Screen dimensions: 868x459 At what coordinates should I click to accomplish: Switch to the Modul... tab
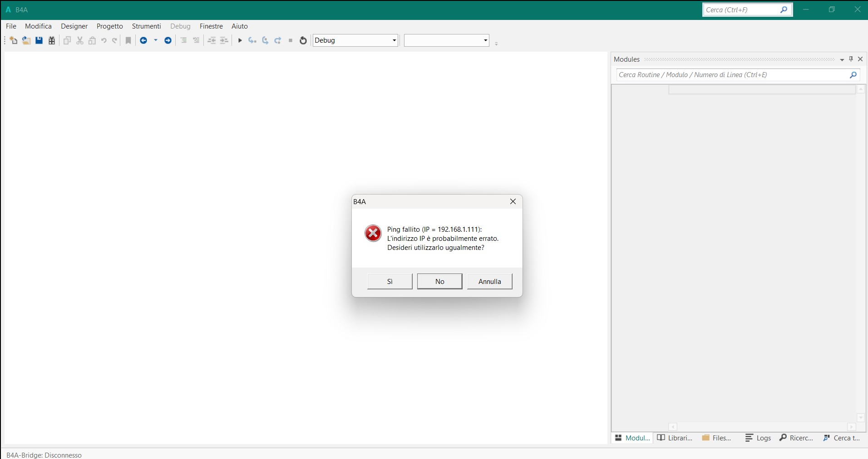click(633, 438)
